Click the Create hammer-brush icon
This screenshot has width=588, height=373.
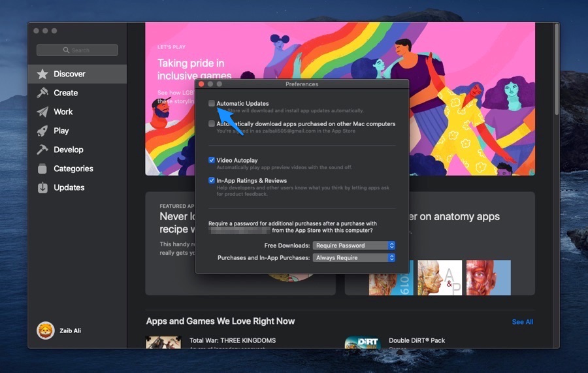tap(42, 93)
